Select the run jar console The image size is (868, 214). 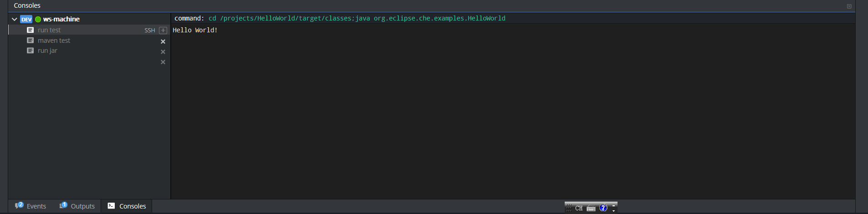pyautogui.click(x=47, y=51)
